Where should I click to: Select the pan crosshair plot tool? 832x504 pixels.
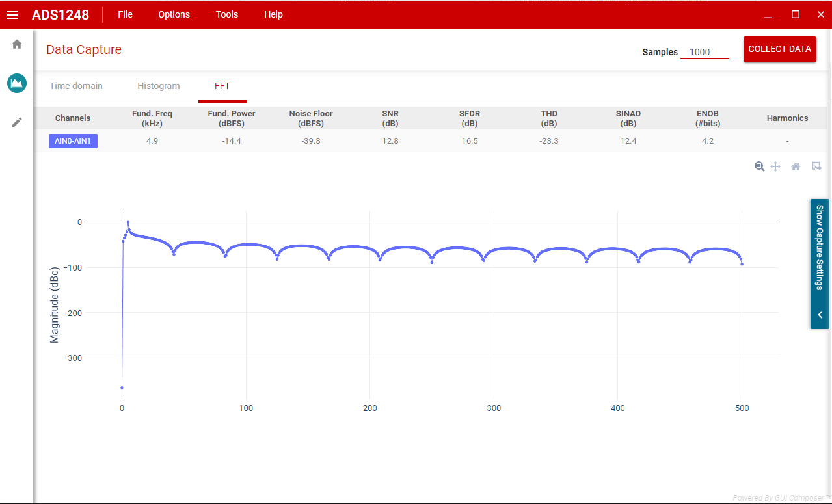click(x=775, y=166)
